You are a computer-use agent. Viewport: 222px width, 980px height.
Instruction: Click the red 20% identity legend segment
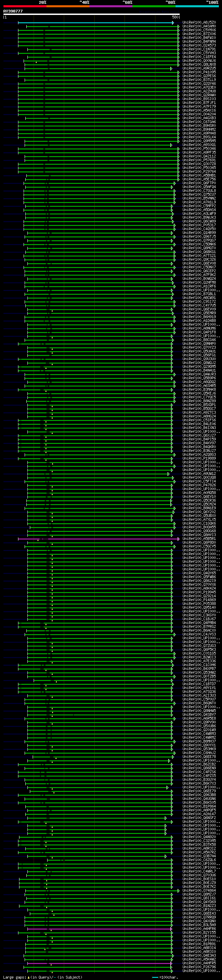point(25,6)
